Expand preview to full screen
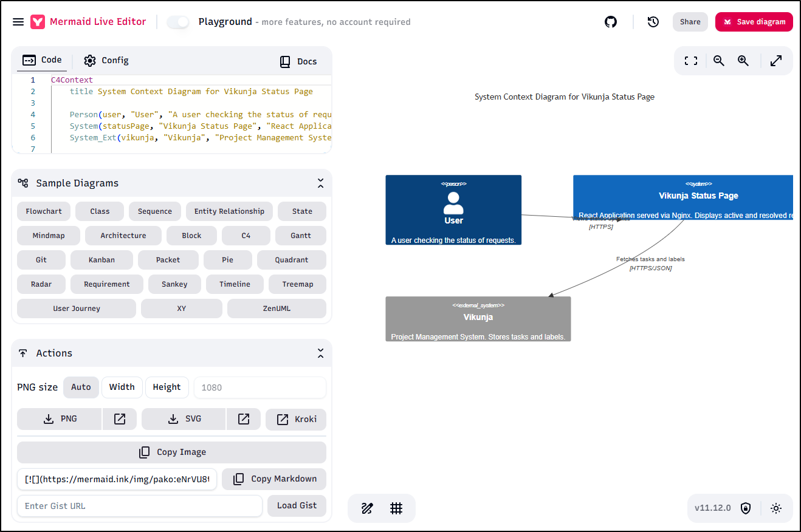This screenshot has height=532, width=801. 776,61
